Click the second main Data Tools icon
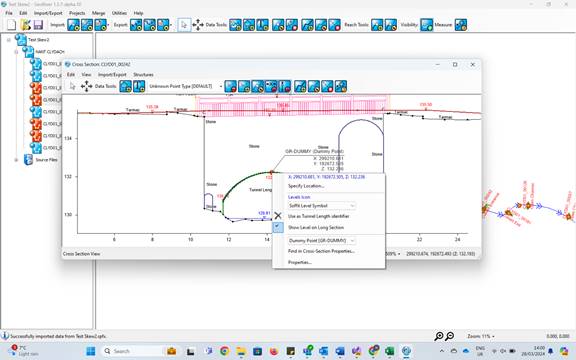This screenshot has height=360, width=576. tap(249, 25)
